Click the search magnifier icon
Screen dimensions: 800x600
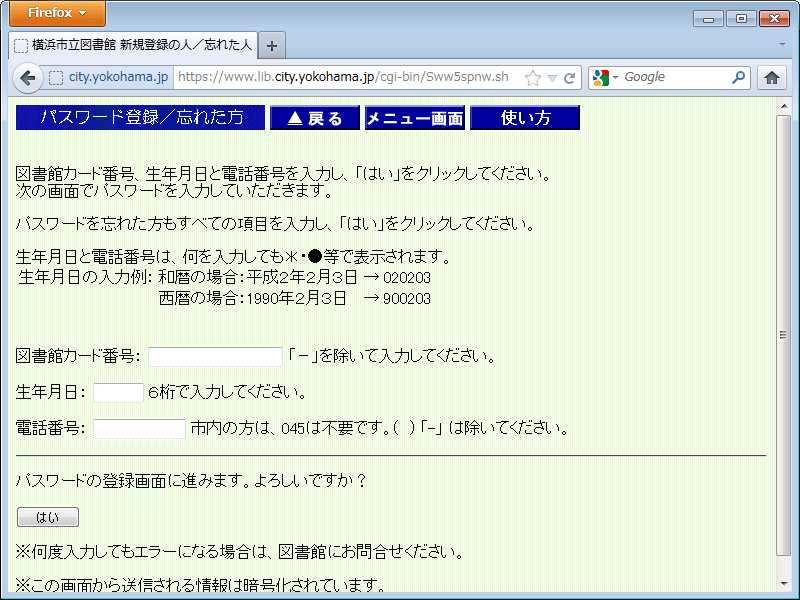pos(738,77)
